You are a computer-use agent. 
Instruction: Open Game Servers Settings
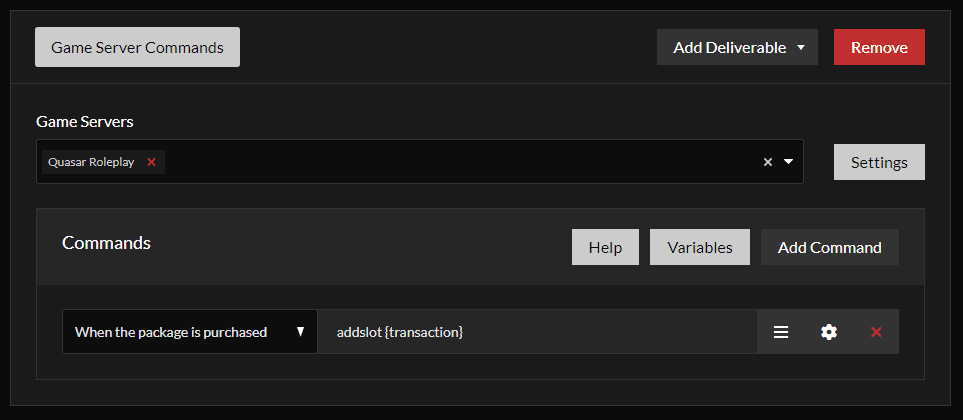(879, 162)
